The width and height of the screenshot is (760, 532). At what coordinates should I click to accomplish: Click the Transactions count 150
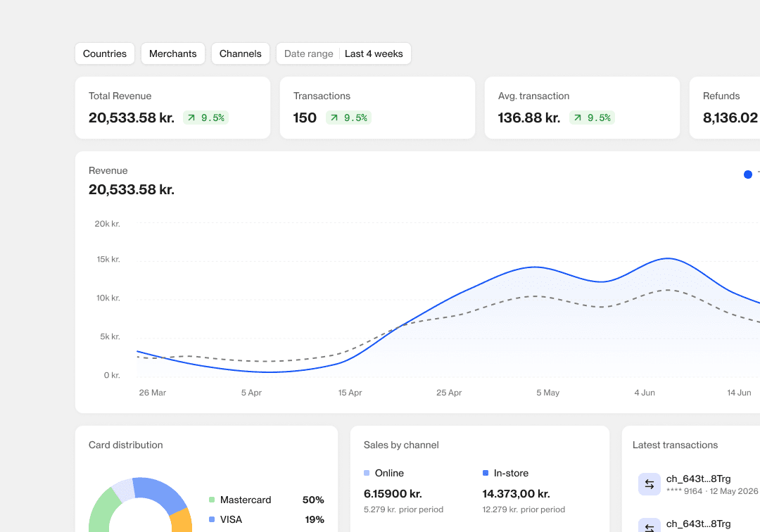[x=305, y=118]
